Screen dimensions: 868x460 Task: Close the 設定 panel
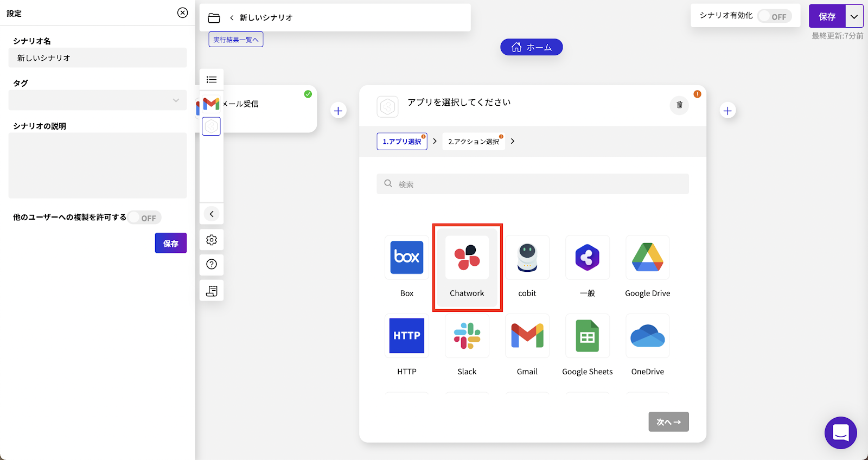pos(183,12)
